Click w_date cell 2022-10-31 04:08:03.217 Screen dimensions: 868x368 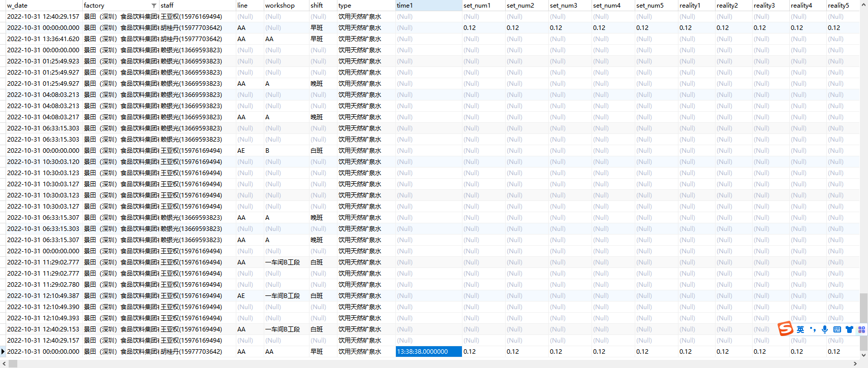coord(43,117)
